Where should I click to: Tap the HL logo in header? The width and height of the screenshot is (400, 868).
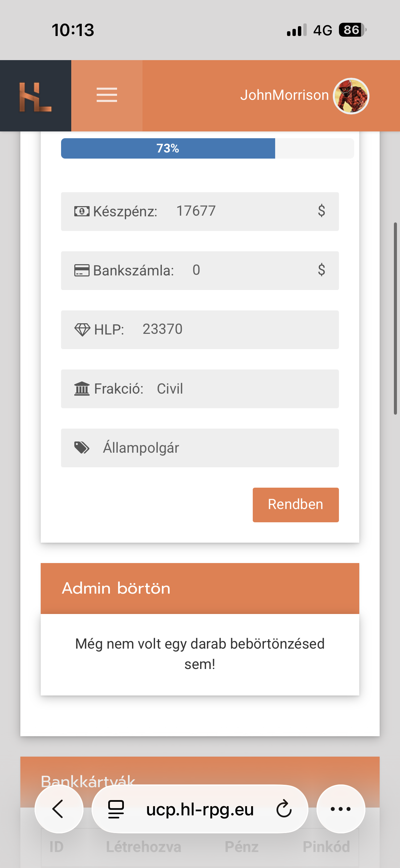pos(35,97)
